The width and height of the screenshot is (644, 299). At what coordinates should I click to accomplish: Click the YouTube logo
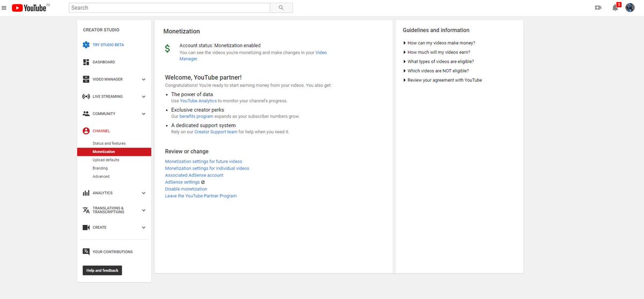[x=30, y=8]
